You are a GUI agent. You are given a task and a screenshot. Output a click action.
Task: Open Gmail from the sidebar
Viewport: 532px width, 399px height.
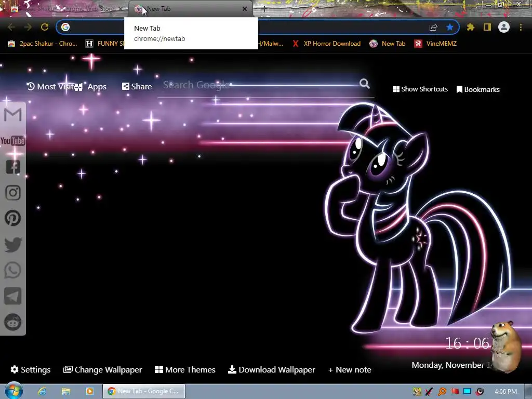pyautogui.click(x=13, y=115)
